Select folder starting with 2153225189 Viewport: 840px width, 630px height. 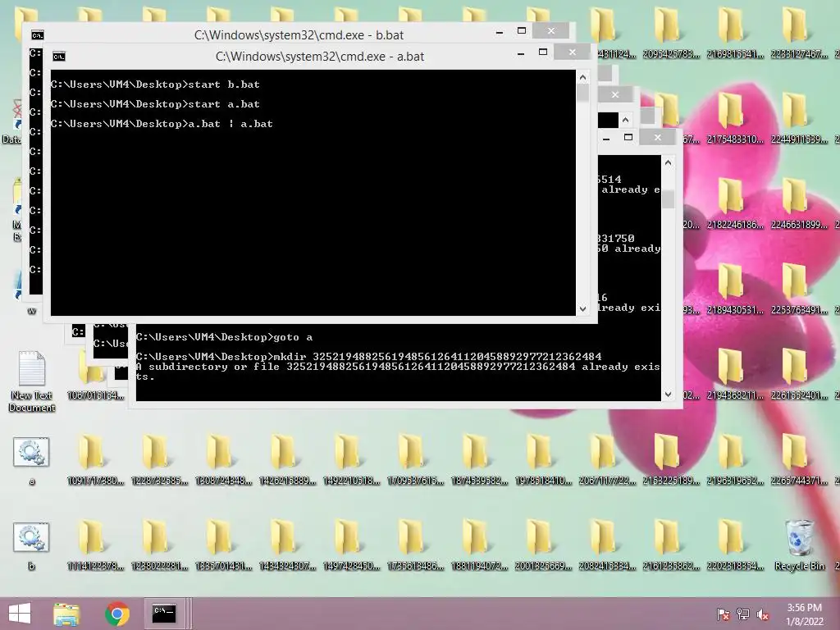[x=671, y=461]
